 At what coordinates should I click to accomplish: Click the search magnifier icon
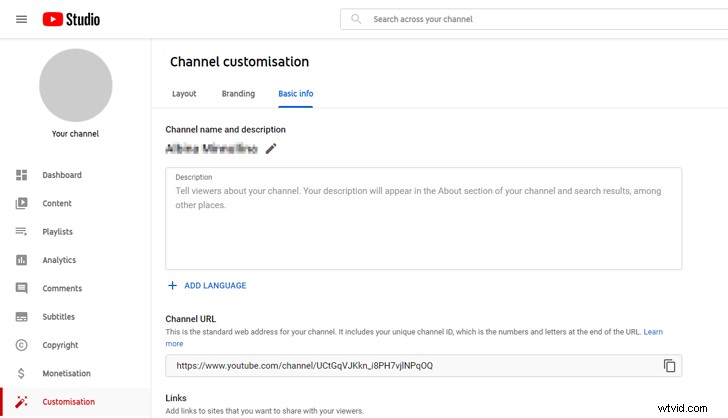point(356,19)
